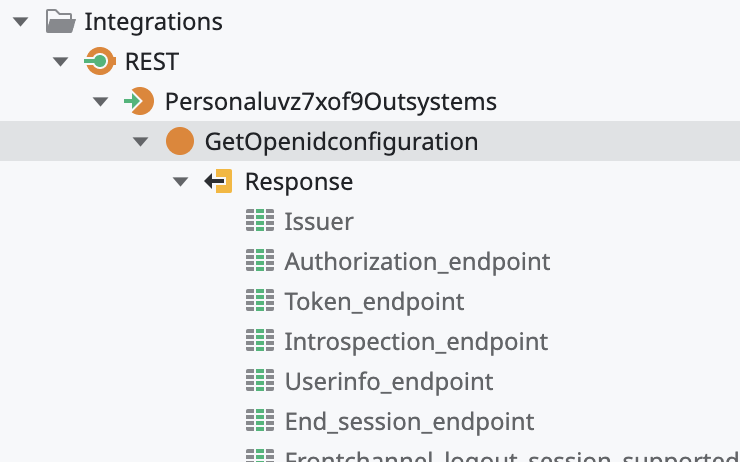The height and width of the screenshot is (462, 740).
Task: Select the Userinfo_endpoint label text
Action: [389, 381]
